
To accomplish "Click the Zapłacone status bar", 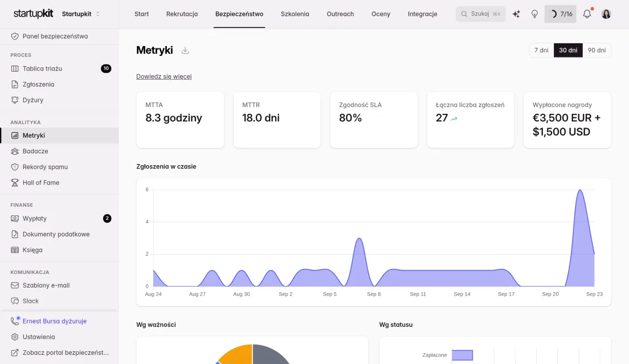I will point(462,355).
